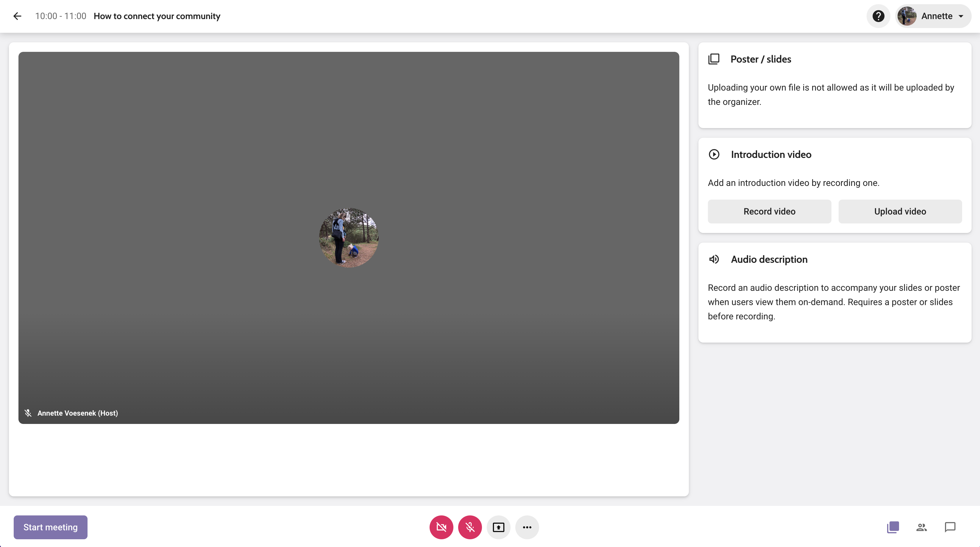Open the chat panel icon
The height and width of the screenshot is (547, 980).
(x=950, y=527)
